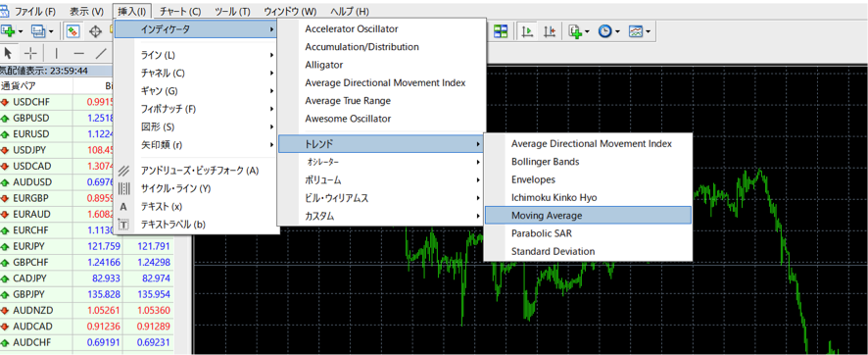This screenshot has width=868, height=355.
Task: Select the GBPJPY currency pair row
Action: point(87,293)
